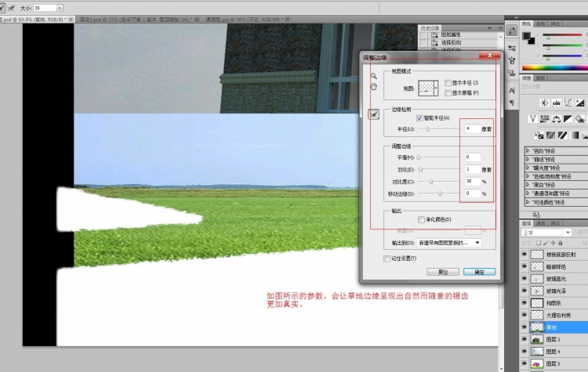Click the 确定 (OK) button
Screen dimensions: 588x372
tap(479, 272)
